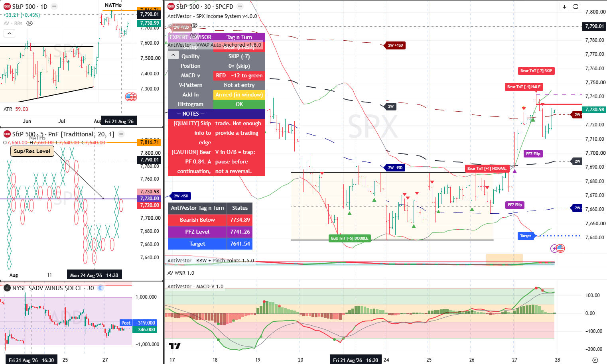
Task: Click the ATR 59.03 indicator label
Action: click(16, 109)
